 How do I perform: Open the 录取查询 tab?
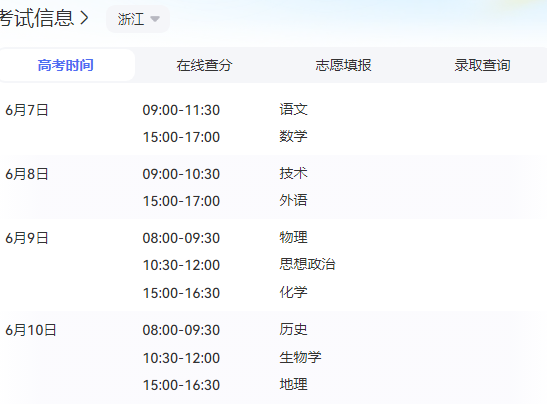[482, 65]
